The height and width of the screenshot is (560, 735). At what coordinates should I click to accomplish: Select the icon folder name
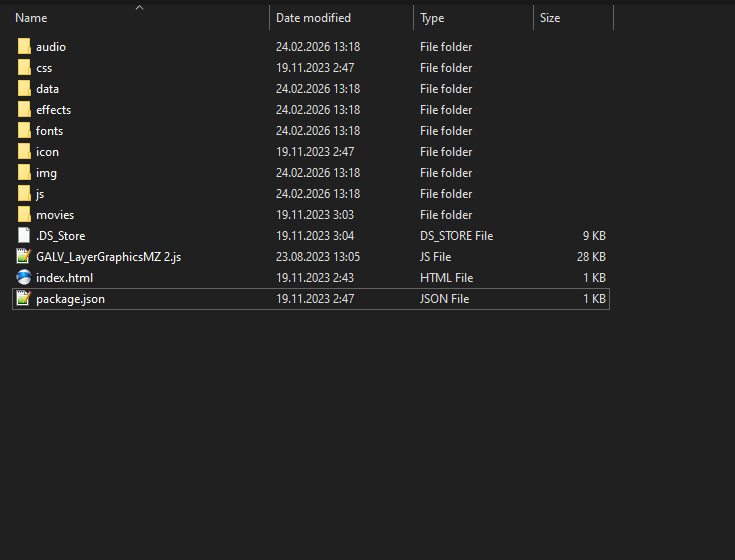coord(47,152)
